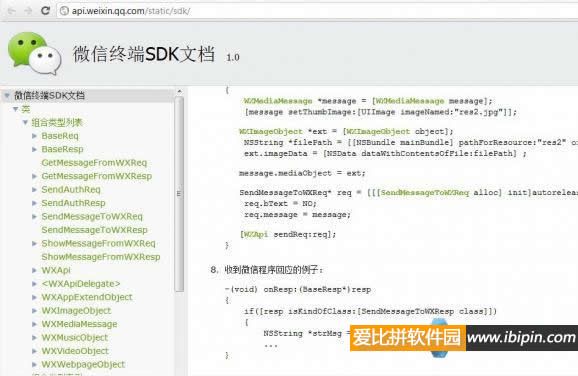Follow the WXMediaMessage link before 'message];'

[x=410, y=101]
